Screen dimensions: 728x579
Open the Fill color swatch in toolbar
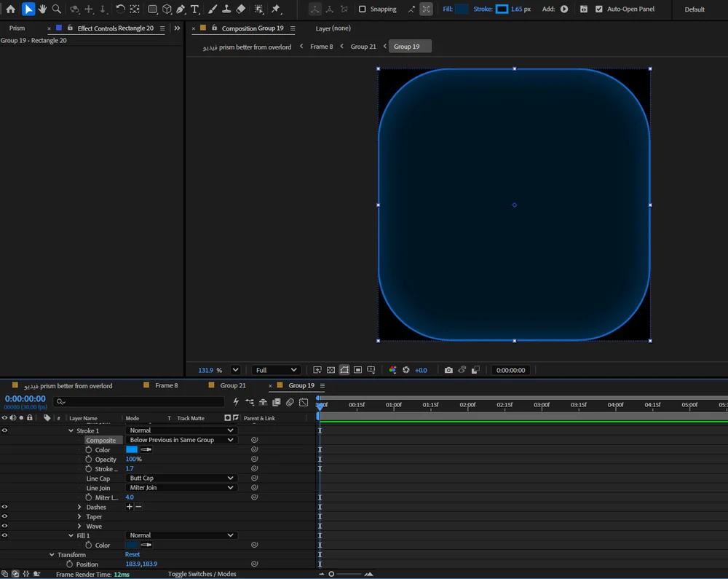(462, 9)
